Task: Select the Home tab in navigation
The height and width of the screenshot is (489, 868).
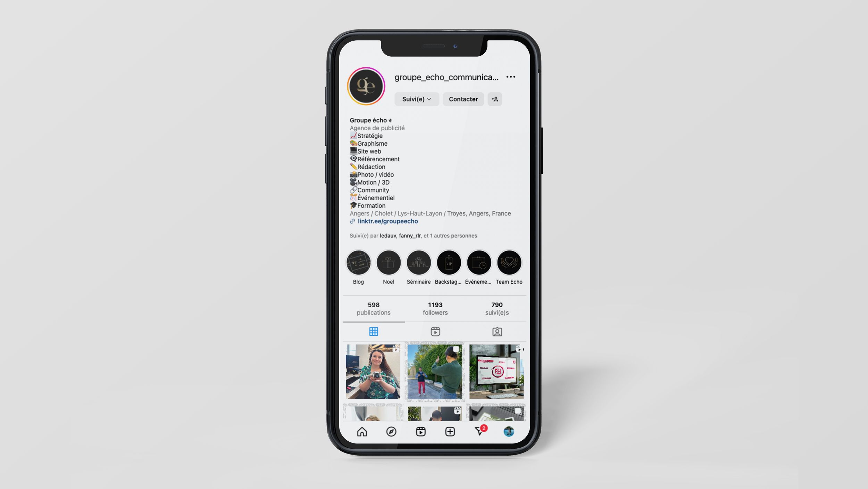Action: [x=362, y=431]
